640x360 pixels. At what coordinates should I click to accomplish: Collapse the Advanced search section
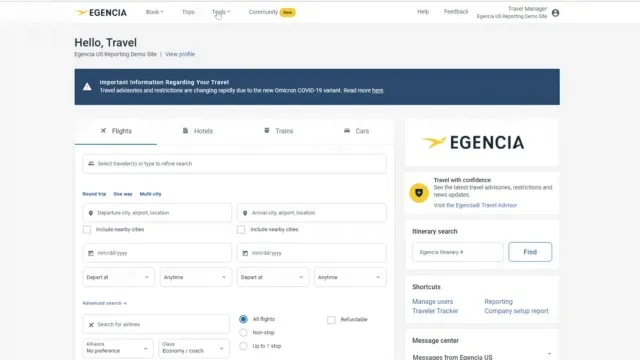(105, 303)
